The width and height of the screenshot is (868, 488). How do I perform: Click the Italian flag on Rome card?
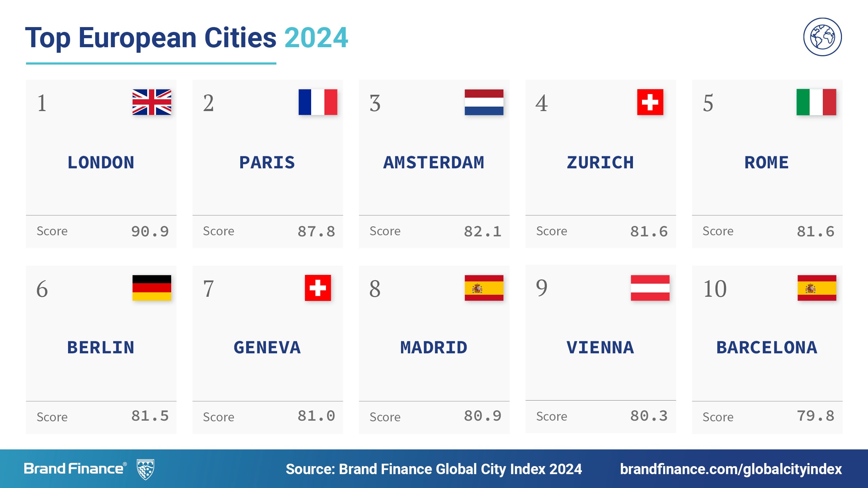click(x=816, y=102)
